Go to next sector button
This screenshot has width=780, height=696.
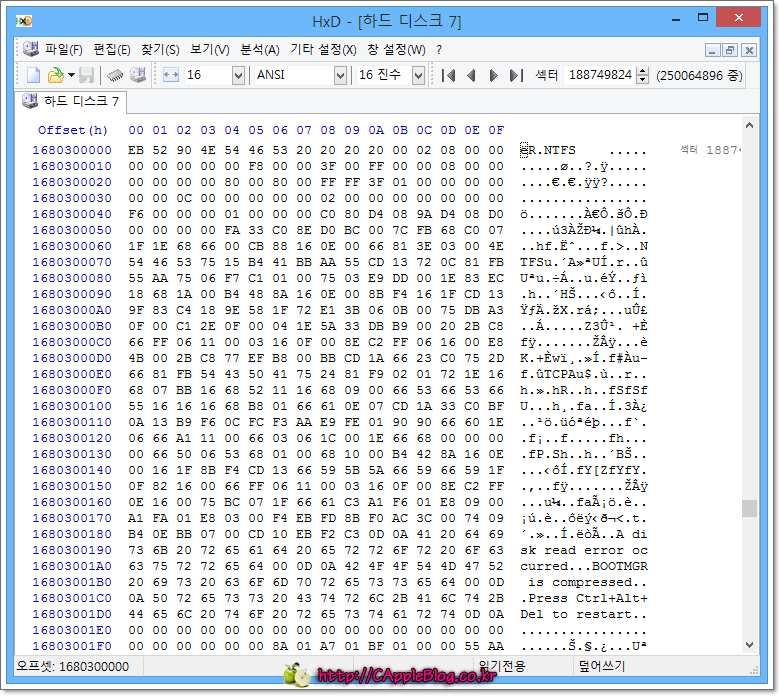[493, 76]
